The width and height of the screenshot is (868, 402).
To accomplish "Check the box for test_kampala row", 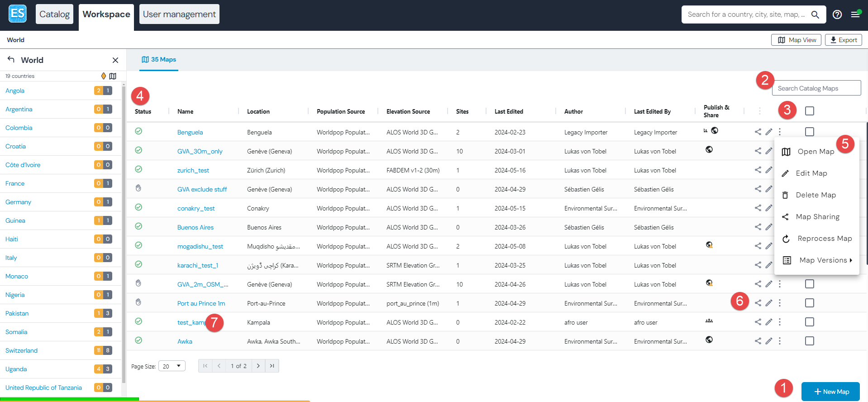I will coord(810,322).
